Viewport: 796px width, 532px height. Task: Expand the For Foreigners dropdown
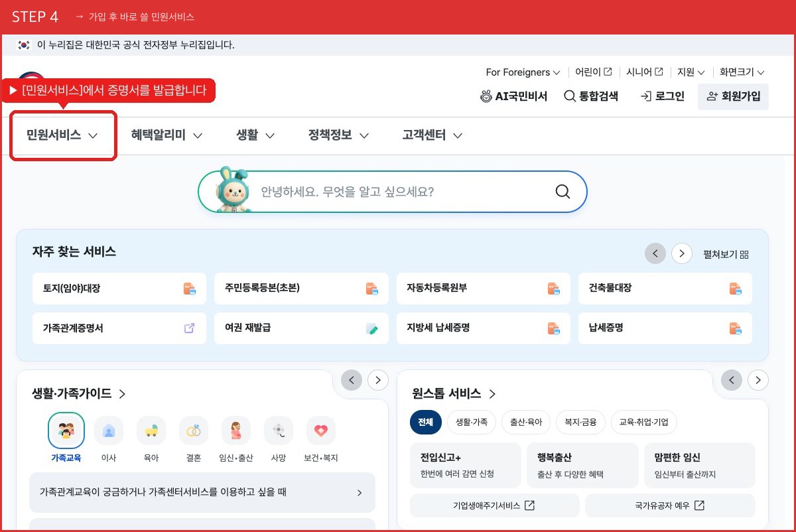coord(523,72)
